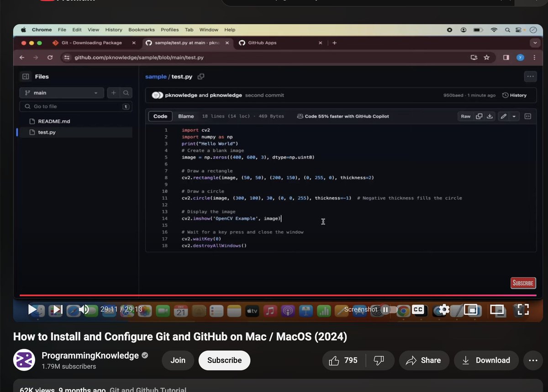Collapse the GitHub Files tree panel icon
Viewport: 548px width, 392px height.
click(26, 77)
